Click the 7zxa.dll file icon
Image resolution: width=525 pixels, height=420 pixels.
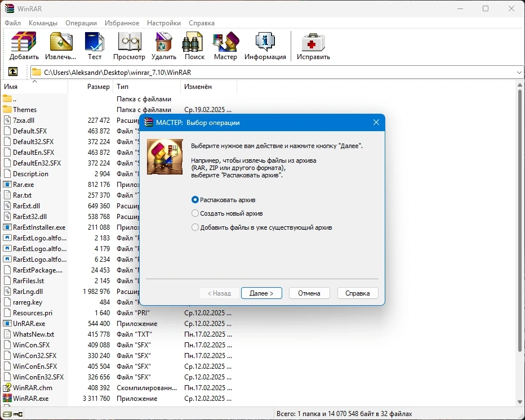[x=7, y=120]
